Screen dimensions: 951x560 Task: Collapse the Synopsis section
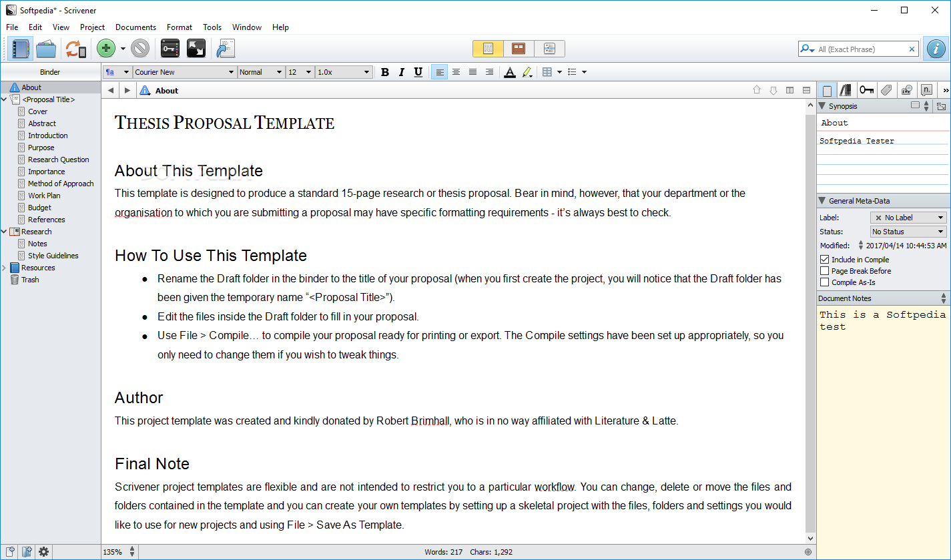pos(822,106)
